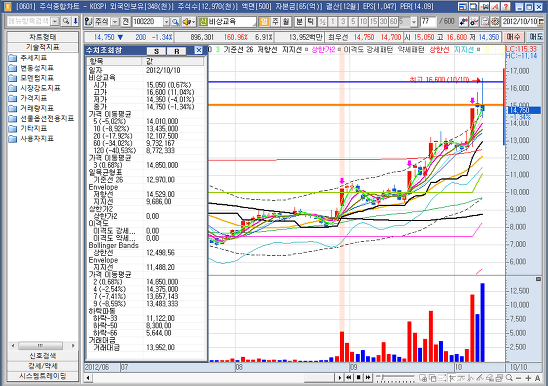Open the 기술적지표 panel tab
548x386 pixels.
tap(43, 47)
